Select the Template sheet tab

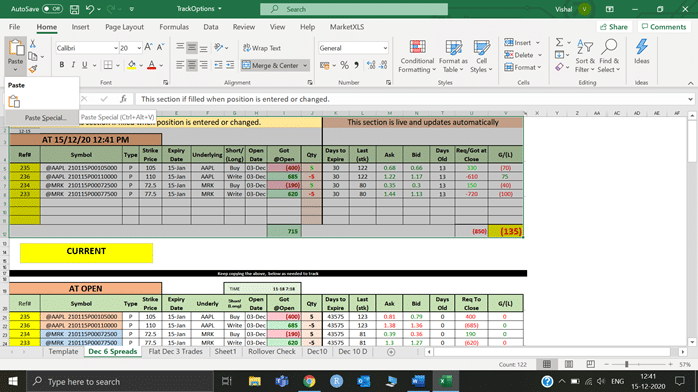[63, 352]
